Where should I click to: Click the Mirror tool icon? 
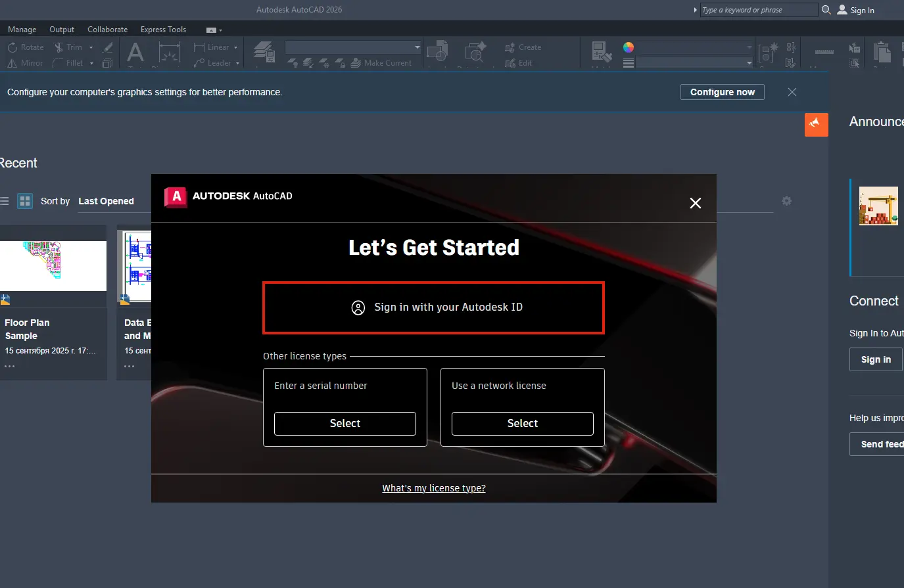tap(12, 63)
